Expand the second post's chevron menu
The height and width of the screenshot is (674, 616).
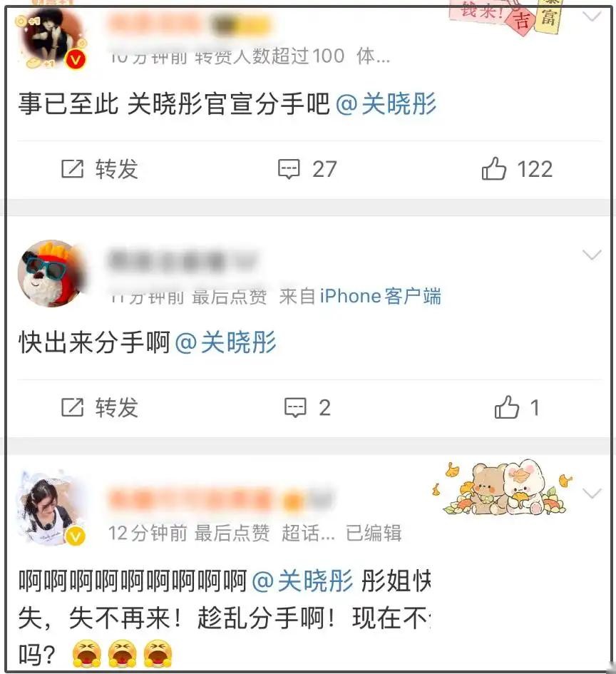tap(592, 255)
